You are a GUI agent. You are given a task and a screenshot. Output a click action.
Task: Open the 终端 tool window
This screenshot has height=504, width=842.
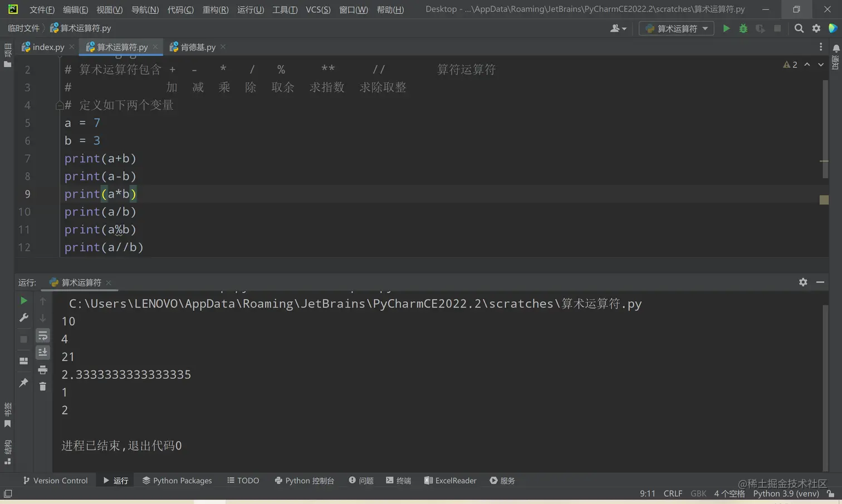[x=399, y=481]
